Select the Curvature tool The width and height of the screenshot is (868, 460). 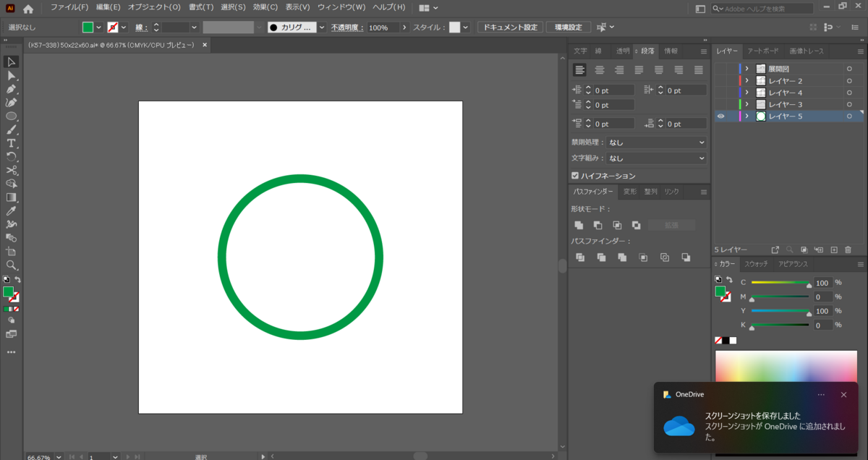(x=12, y=103)
